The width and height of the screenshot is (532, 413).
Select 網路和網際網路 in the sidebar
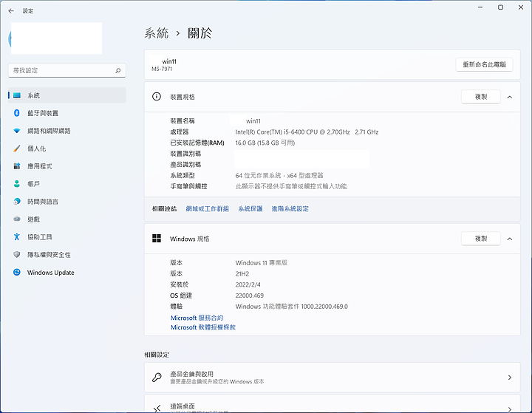(67, 131)
